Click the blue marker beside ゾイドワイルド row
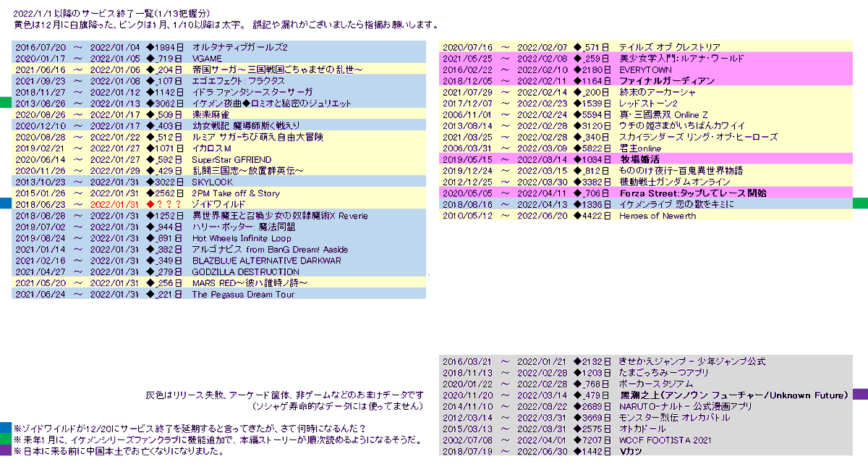This screenshot has width=868, height=467. [5, 203]
